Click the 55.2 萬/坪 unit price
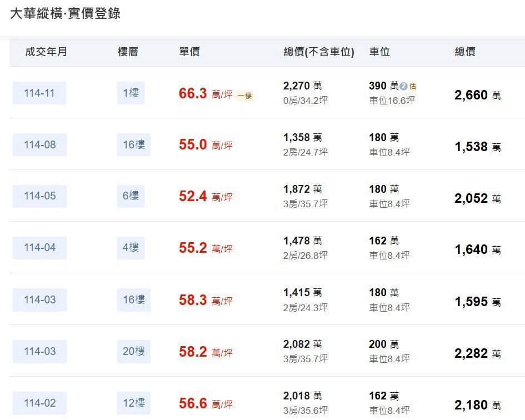Image resolution: width=525 pixels, height=420 pixels. (205, 248)
